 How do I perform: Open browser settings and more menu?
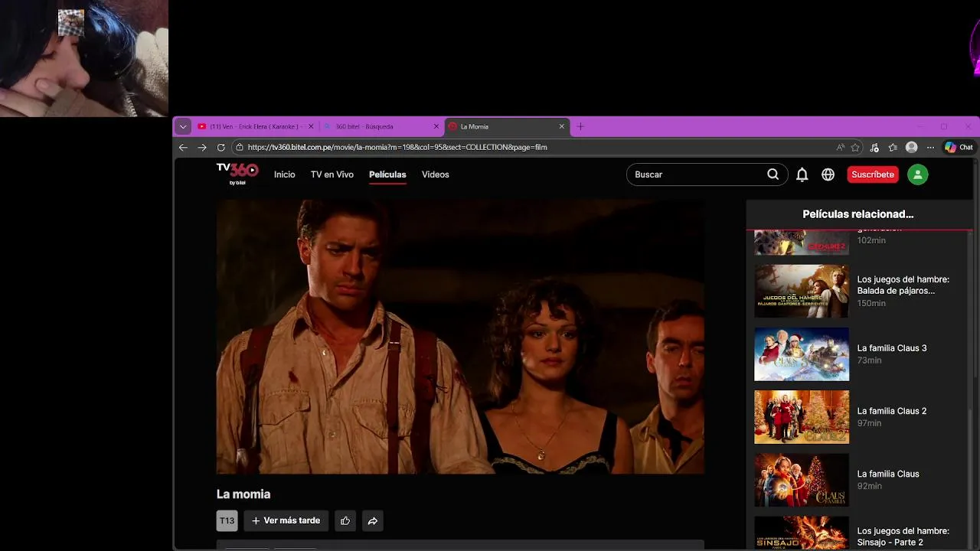930,147
